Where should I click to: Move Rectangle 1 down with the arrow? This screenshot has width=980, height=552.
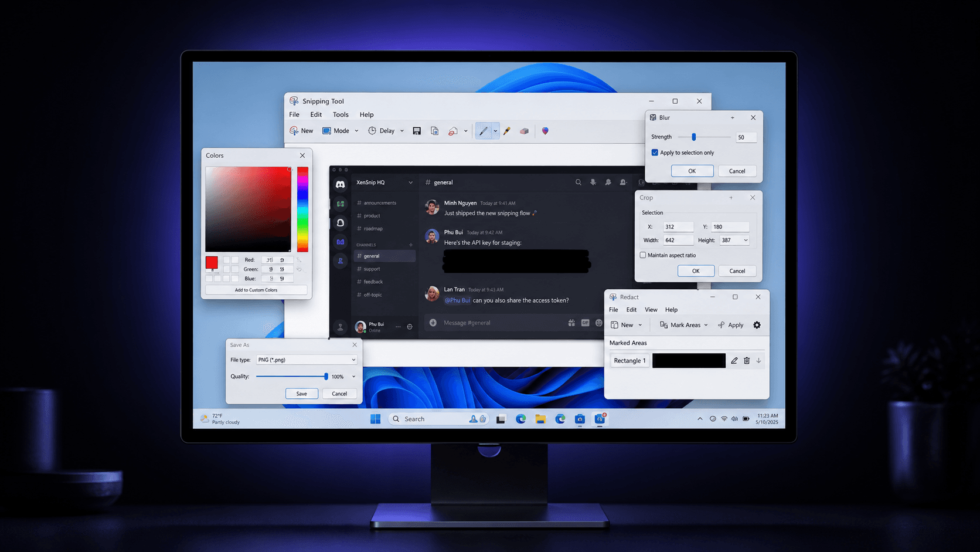[758, 361]
